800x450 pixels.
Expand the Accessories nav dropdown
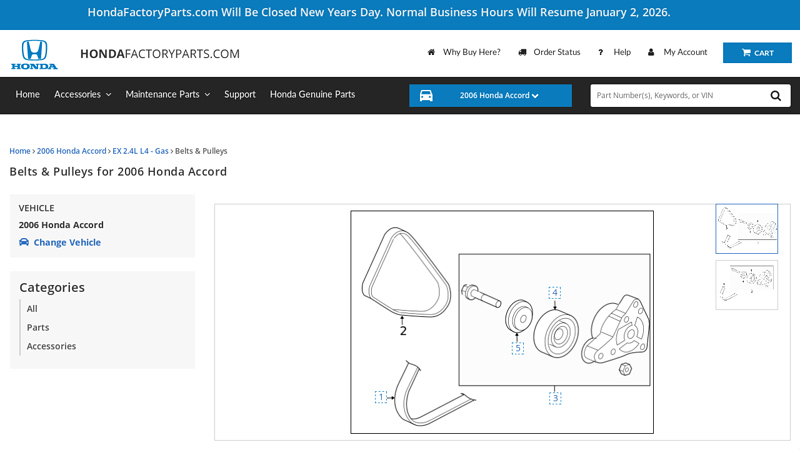pyautogui.click(x=83, y=94)
